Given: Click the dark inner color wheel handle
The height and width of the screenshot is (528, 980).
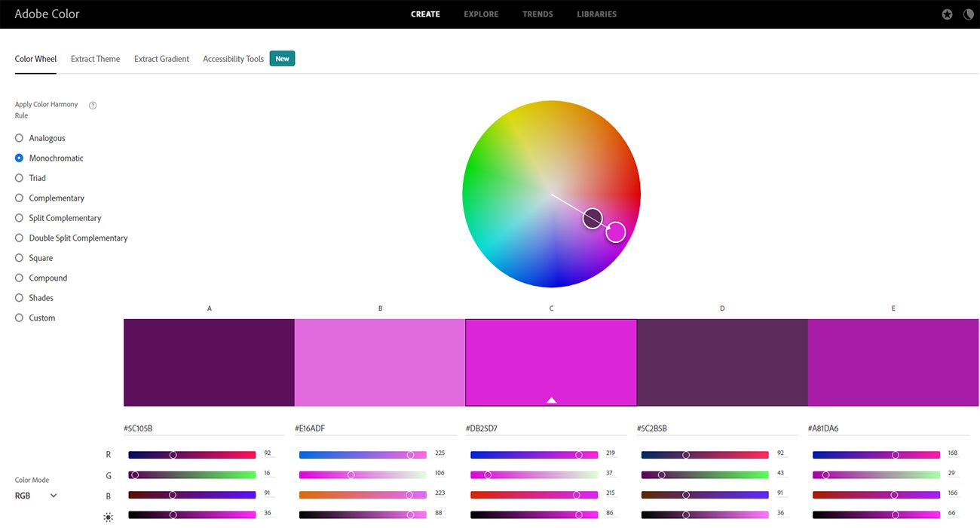Looking at the screenshot, I should point(593,218).
